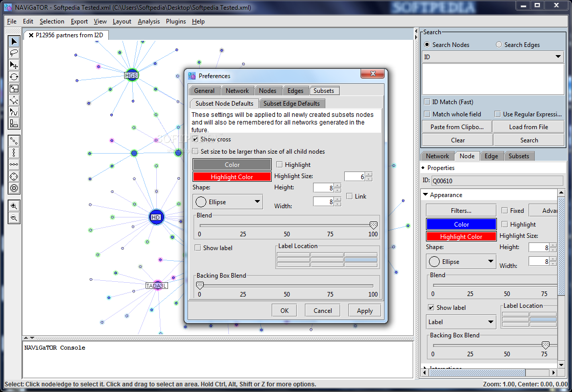This screenshot has width=572, height=392.
Task: Click the HD node in the network
Action: coord(156,217)
